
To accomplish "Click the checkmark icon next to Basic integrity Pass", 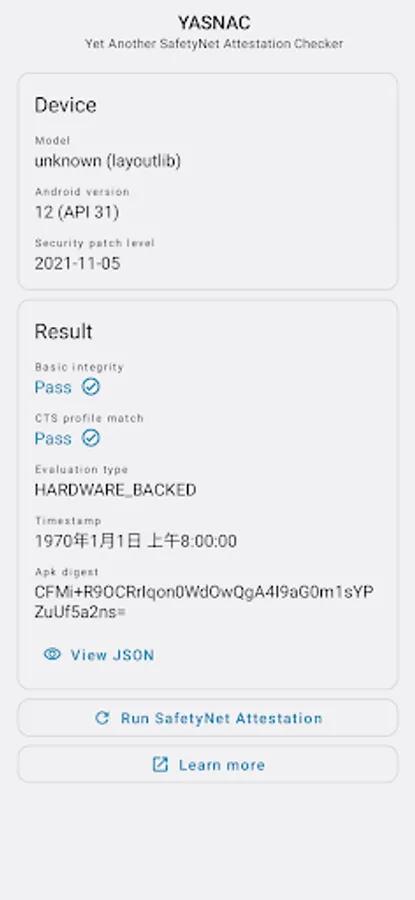I will pyautogui.click(x=90, y=387).
